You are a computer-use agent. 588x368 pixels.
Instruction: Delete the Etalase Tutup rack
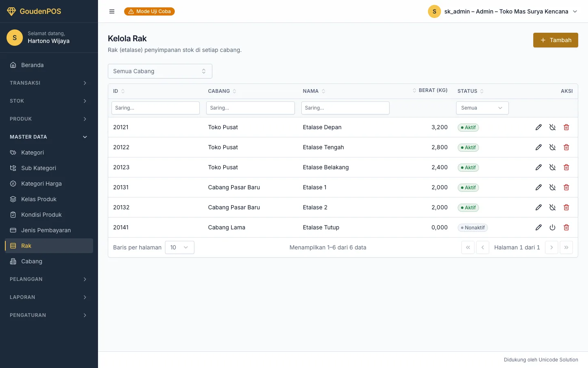pyautogui.click(x=566, y=227)
